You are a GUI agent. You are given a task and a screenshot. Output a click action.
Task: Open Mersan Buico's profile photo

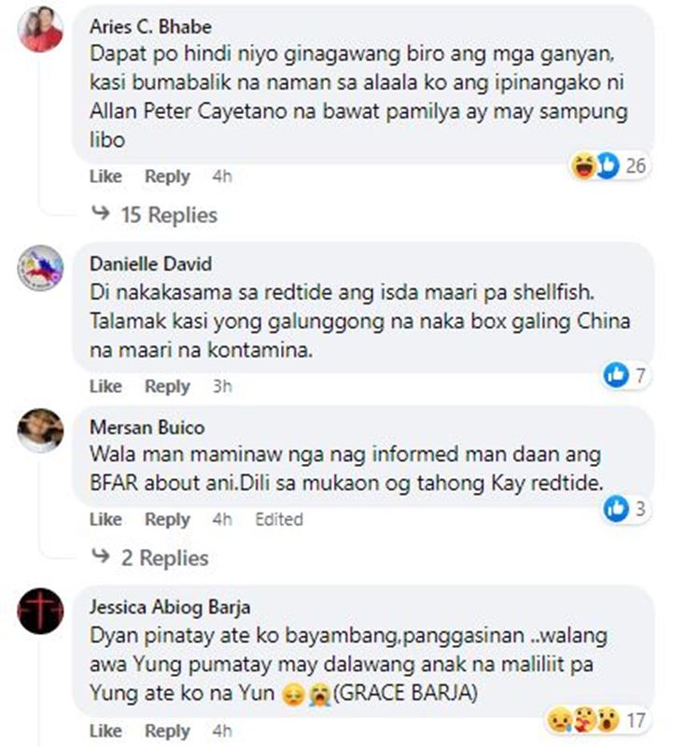tap(40, 430)
